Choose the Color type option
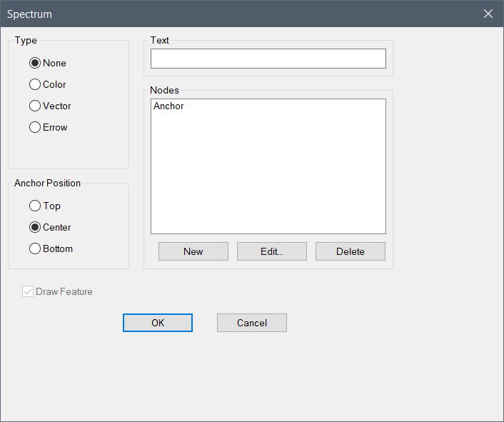The height and width of the screenshot is (422, 504). [x=35, y=84]
